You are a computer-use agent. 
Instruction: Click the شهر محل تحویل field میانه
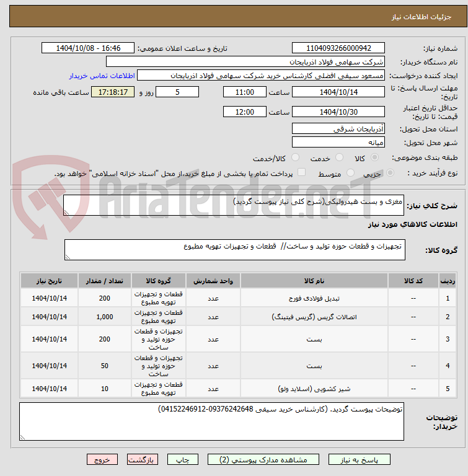click(x=338, y=142)
